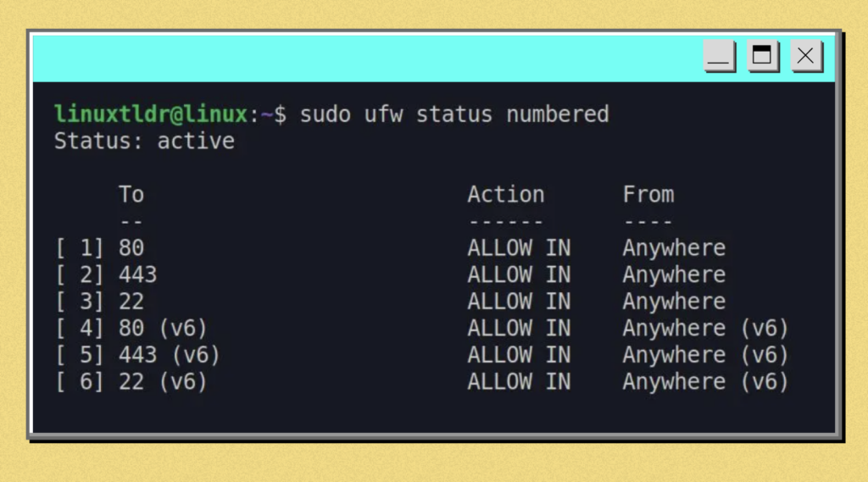Minimize the terminal window
This screenshot has height=482, width=868.
[x=719, y=56]
